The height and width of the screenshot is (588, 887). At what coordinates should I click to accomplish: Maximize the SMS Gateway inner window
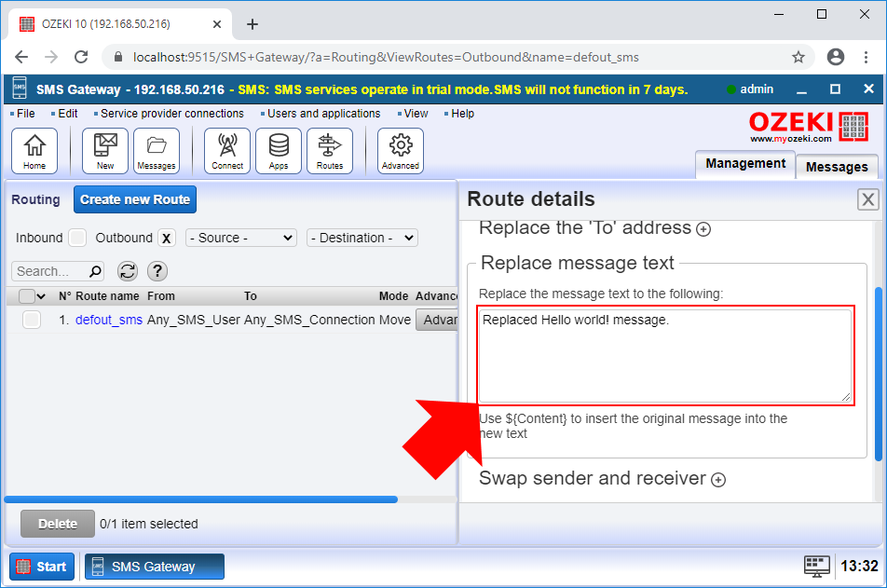(x=835, y=89)
